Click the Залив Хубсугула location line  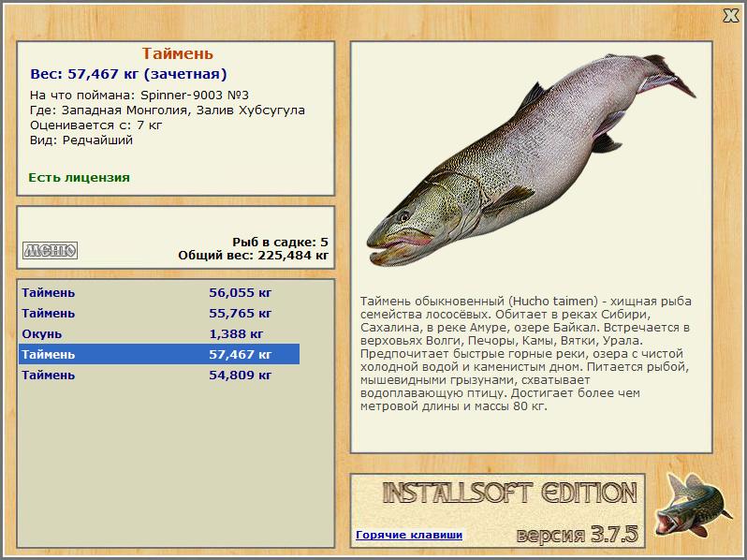click(168, 111)
